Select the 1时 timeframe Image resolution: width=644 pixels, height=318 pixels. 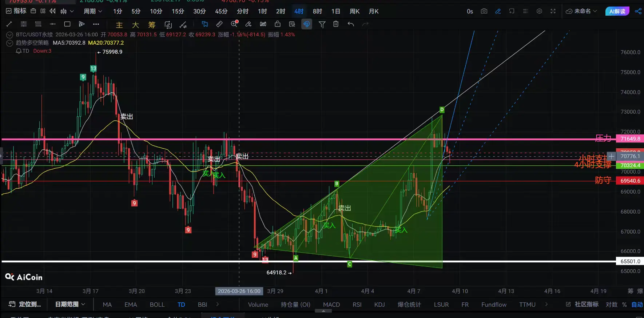(262, 11)
